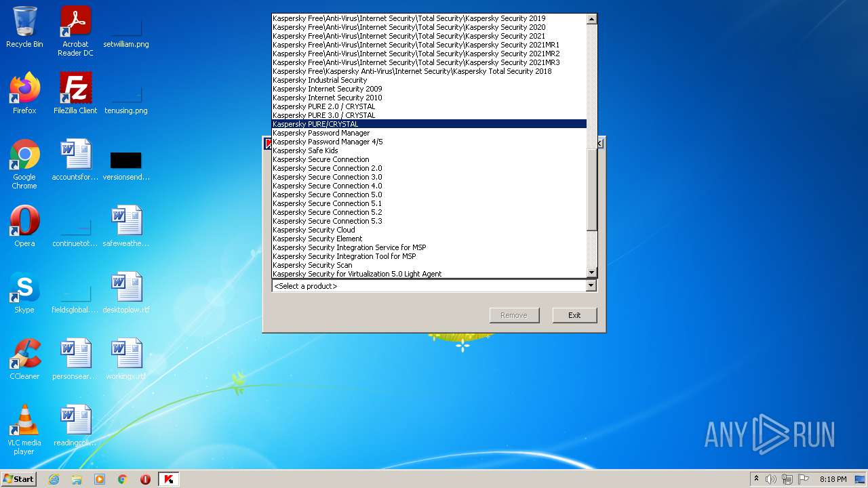Select the setwilliam.png desktop file

pyautogui.click(x=126, y=31)
